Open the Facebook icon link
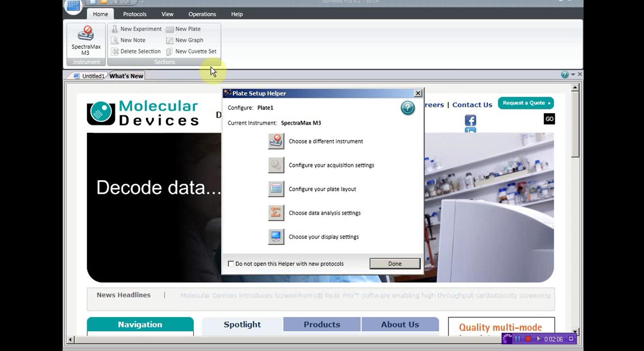The height and width of the screenshot is (351, 644). click(x=470, y=120)
